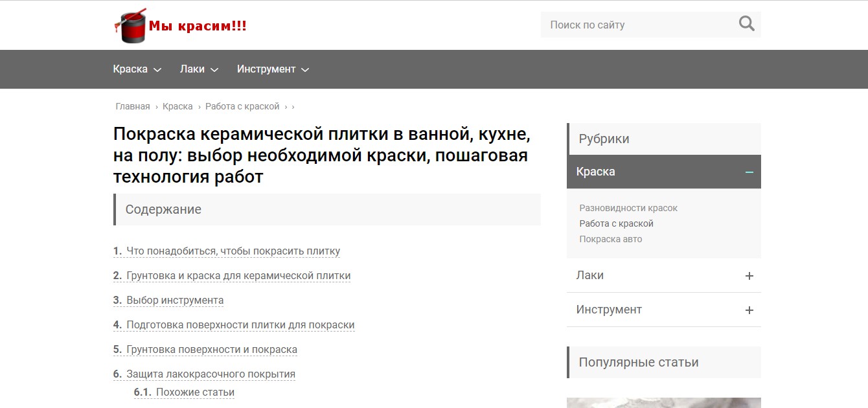Expand the Лаки sidebar category plus icon

[x=749, y=276]
